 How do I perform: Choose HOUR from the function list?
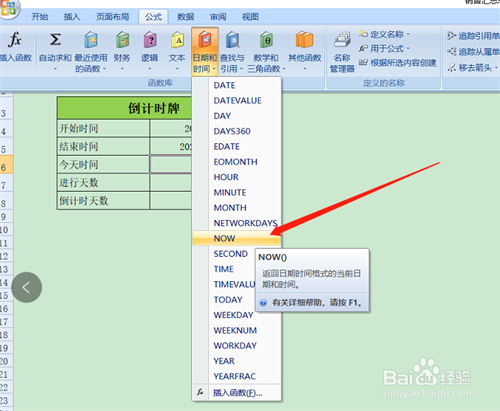coord(237,177)
